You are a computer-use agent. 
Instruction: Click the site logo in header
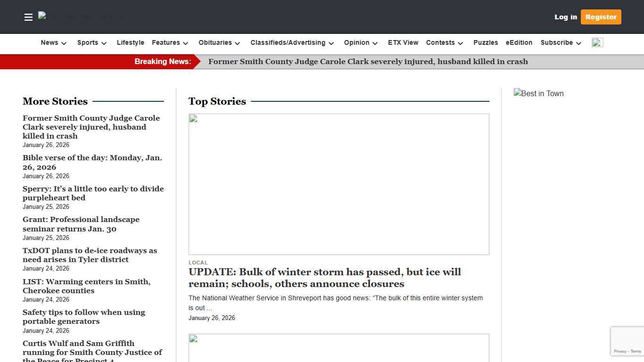click(81, 16)
